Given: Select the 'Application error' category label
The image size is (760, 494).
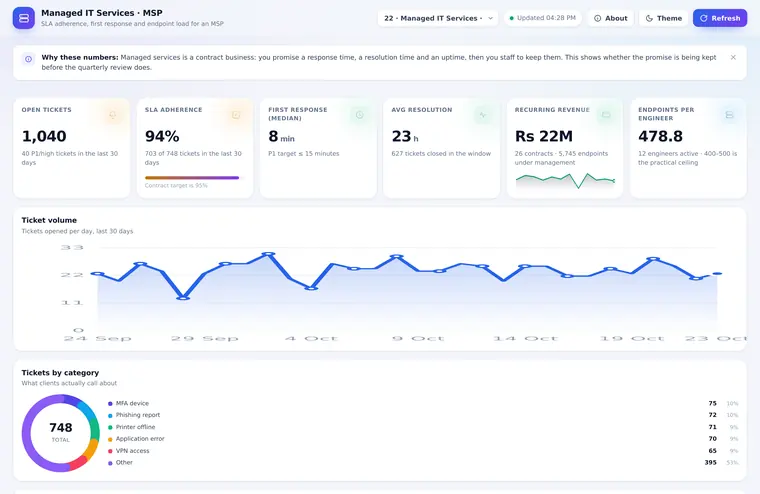Looking at the screenshot, I should (x=140, y=439).
